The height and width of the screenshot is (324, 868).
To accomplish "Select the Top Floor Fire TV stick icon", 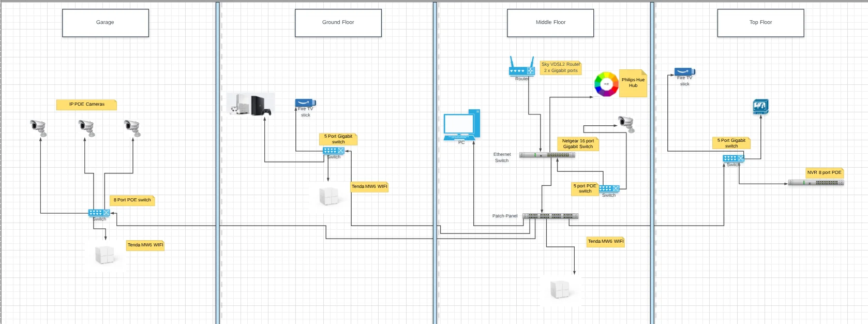I will click(684, 71).
